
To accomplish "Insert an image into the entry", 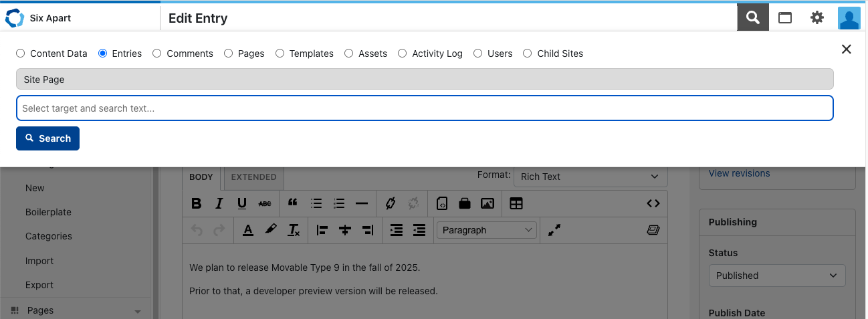I will tap(487, 203).
